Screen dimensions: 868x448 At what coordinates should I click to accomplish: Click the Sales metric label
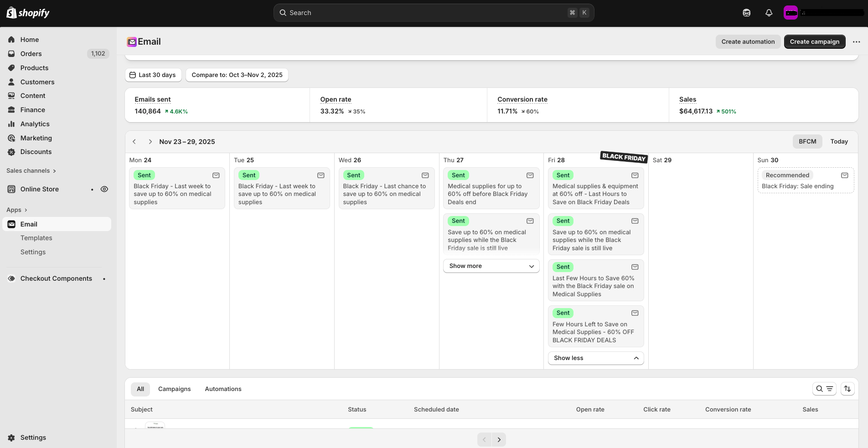click(x=687, y=99)
